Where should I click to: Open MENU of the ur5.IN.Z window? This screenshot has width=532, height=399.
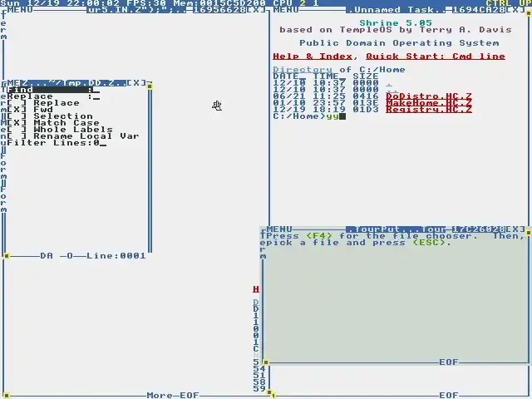tap(20, 10)
